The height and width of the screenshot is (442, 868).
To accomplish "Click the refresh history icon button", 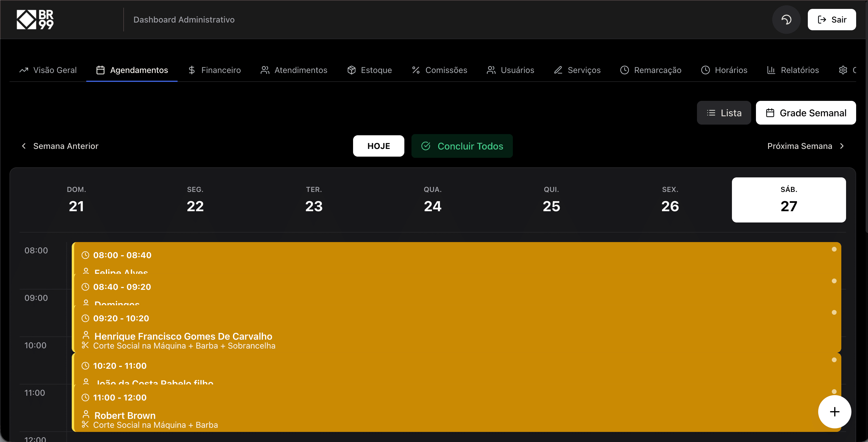I will click(786, 20).
